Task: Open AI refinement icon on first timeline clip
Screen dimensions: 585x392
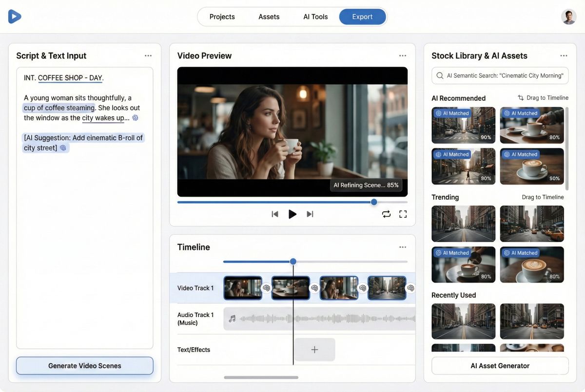Action: point(266,288)
